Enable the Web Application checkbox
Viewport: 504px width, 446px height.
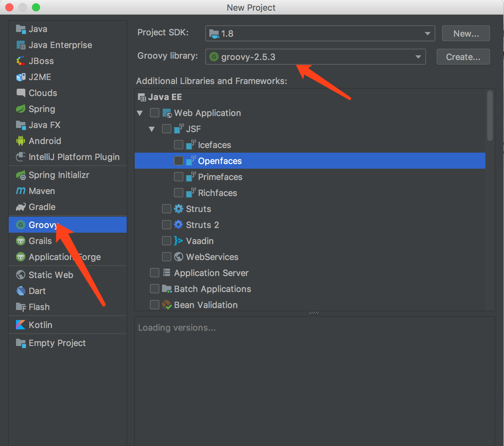154,113
